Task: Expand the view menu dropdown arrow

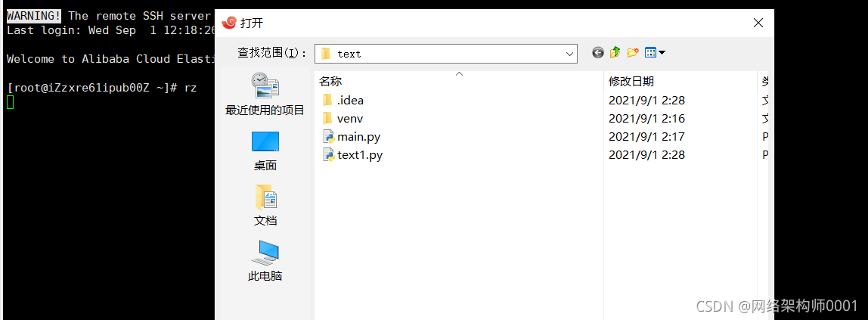Action: 662,53
